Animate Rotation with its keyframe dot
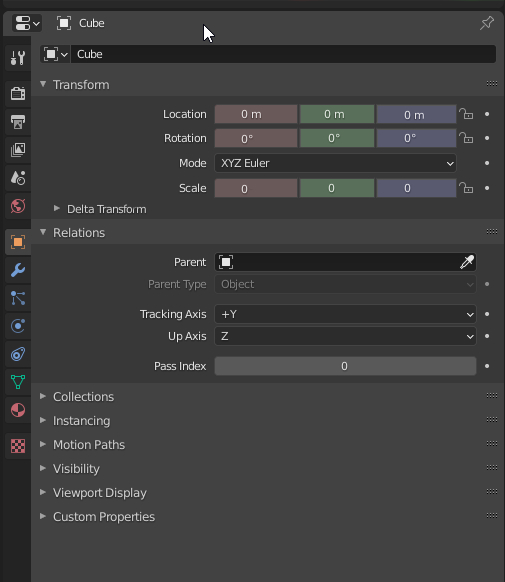 [x=487, y=138]
